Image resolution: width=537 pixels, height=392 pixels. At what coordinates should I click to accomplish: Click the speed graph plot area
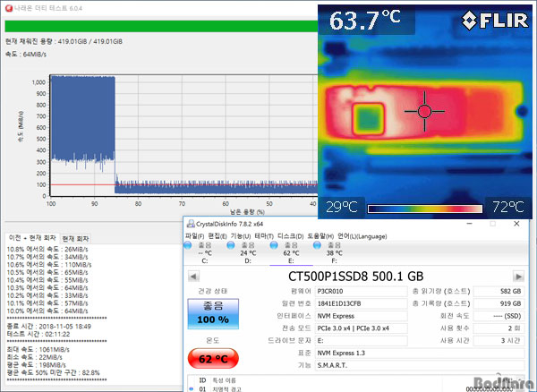coord(184,135)
